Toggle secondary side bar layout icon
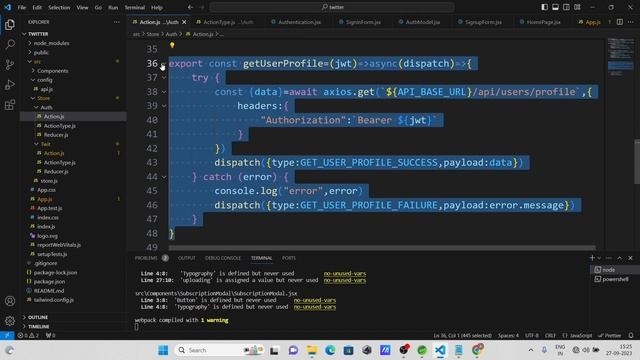This screenshot has height=360, width=640. [x=566, y=7]
